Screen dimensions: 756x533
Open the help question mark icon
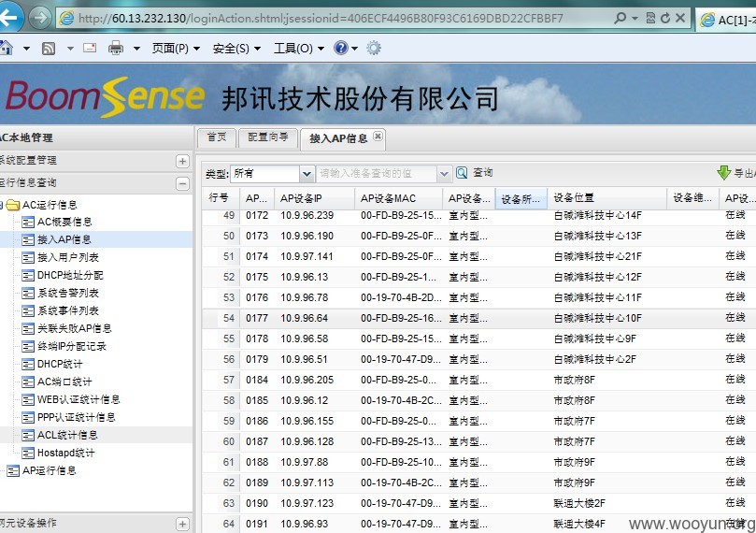[x=340, y=48]
